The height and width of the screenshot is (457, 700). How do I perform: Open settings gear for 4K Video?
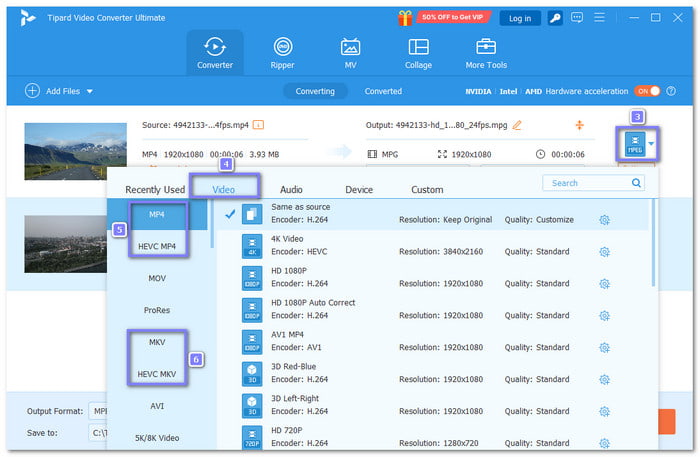[604, 252]
